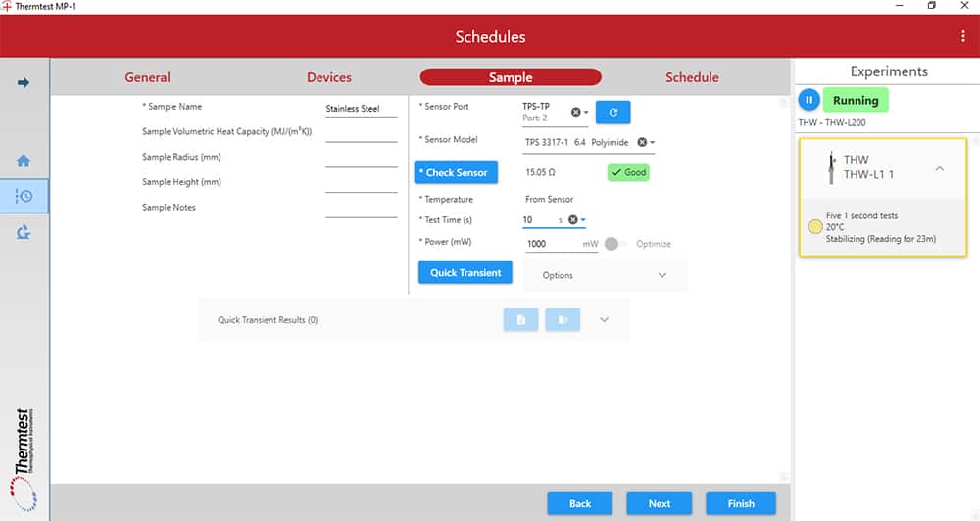Click the Five 1 second tests text
Screen dimensions: 980x521
click(861, 215)
